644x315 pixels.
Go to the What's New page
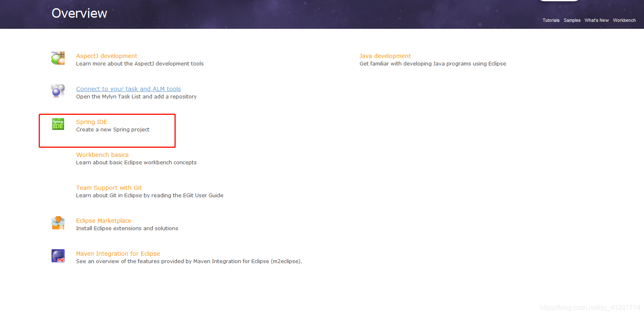[x=597, y=20]
